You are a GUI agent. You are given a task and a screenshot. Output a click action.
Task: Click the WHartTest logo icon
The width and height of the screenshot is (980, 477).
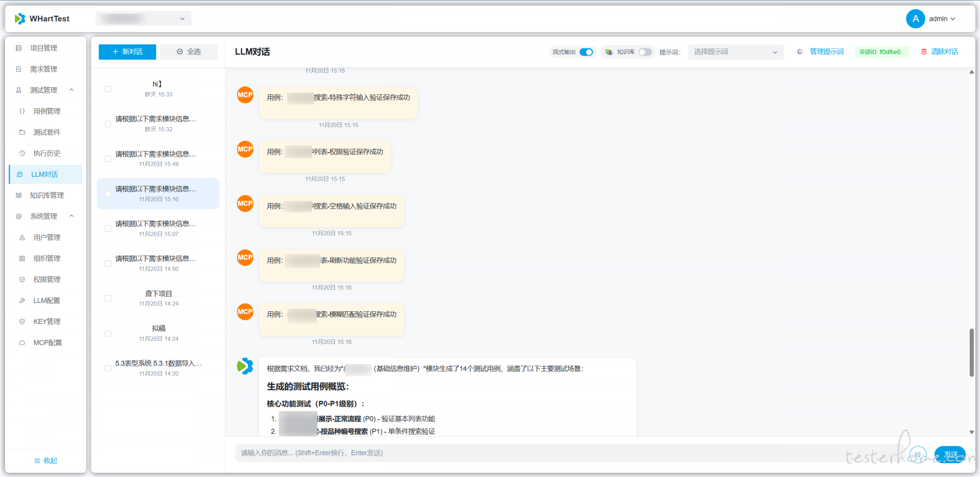click(x=20, y=19)
